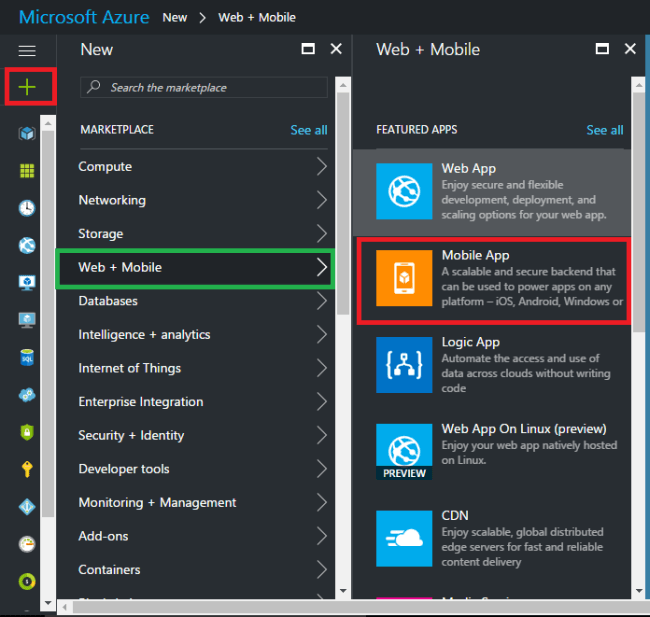Screen dimensions: 650x617
Task: Open the Recent clock icon in the sidebar
Action: tap(27, 208)
